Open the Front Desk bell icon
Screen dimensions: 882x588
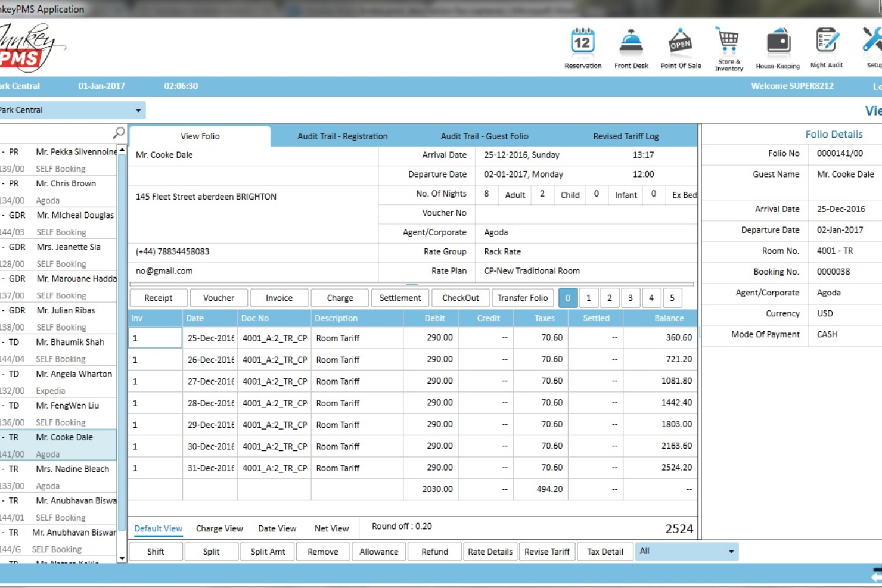pyautogui.click(x=631, y=48)
